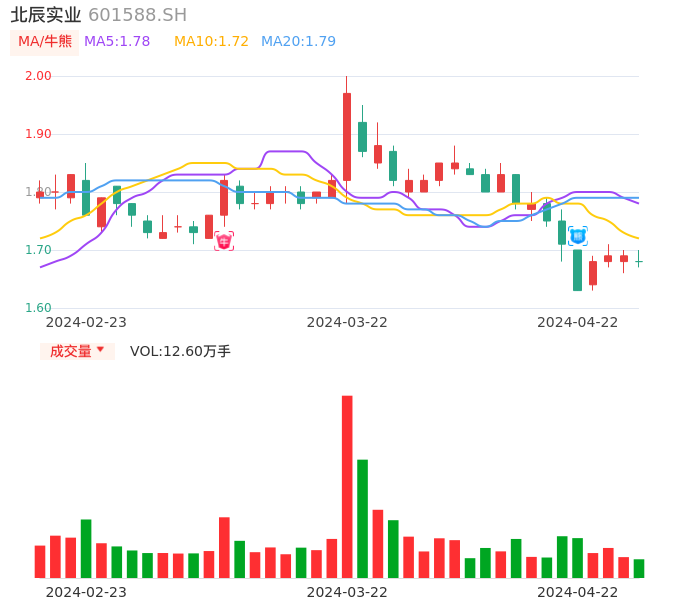Click the stock code 601588.SH
This screenshot has width=686, height=606.
tap(137, 15)
